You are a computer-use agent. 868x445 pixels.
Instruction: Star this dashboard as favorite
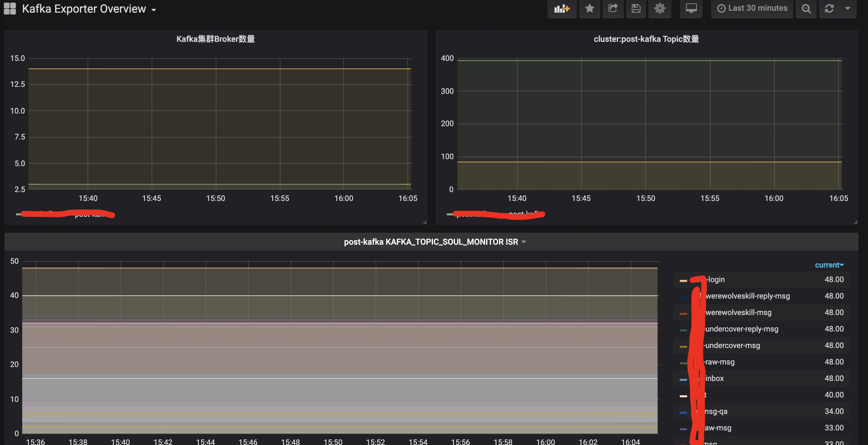click(589, 9)
